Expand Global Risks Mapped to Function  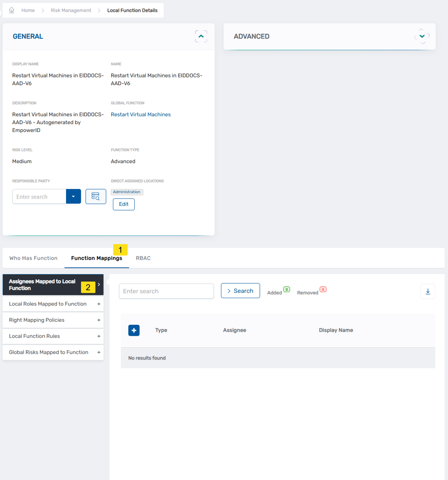53,352
